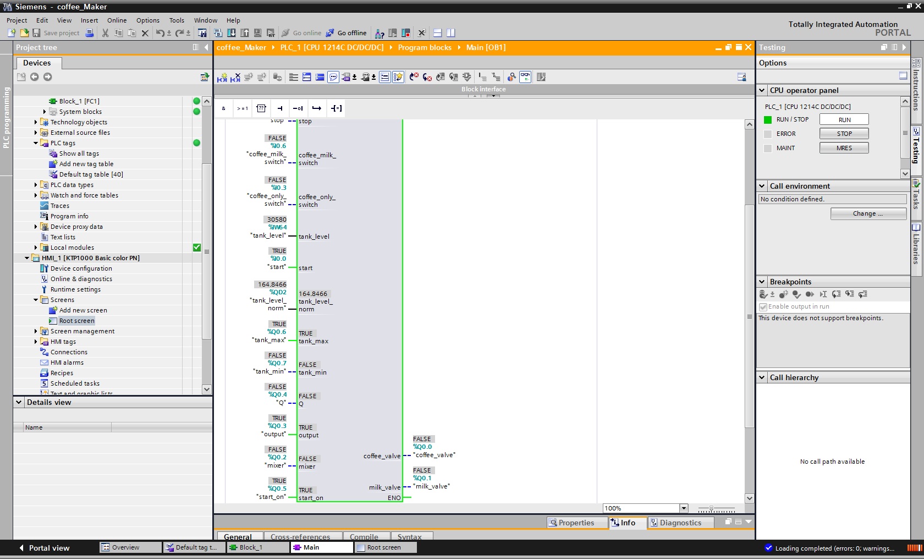Select Root screen in the project tree
924x560 pixels.
pyautogui.click(x=76, y=321)
